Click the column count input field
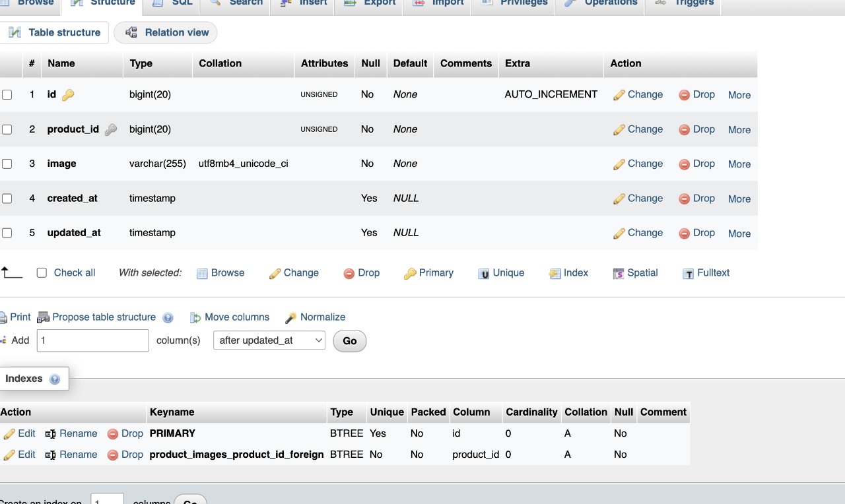Image resolution: width=845 pixels, height=504 pixels. [92, 340]
